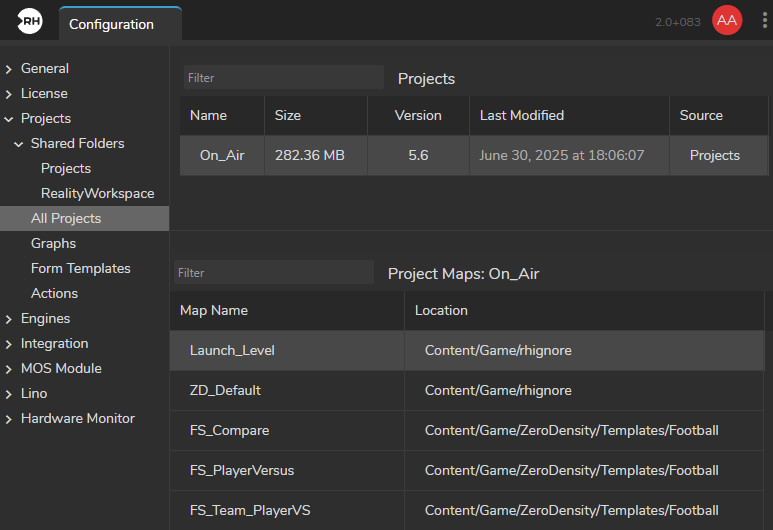The width and height of the screenshot is (773, 530).
Task: Select RealityWorkspace shared folder
Action: pyautogui.click(x=97, y=193)
